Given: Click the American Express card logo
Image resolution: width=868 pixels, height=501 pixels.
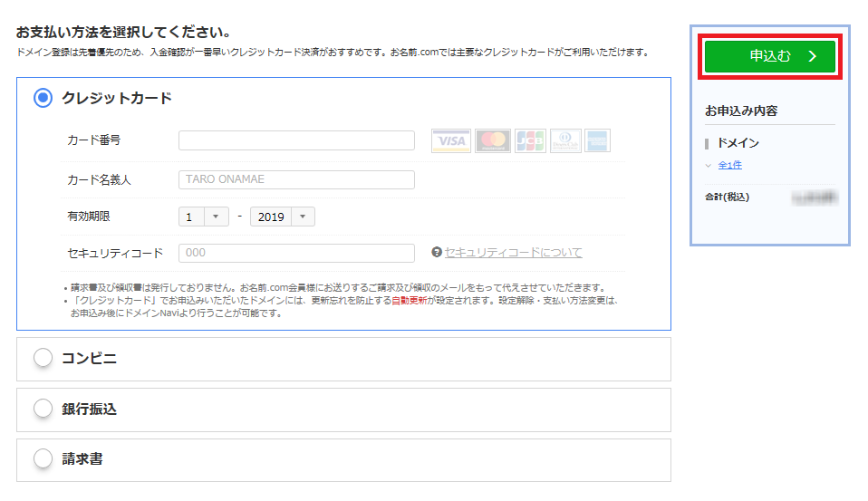Looking at the screenshot, I should point(597,140).
